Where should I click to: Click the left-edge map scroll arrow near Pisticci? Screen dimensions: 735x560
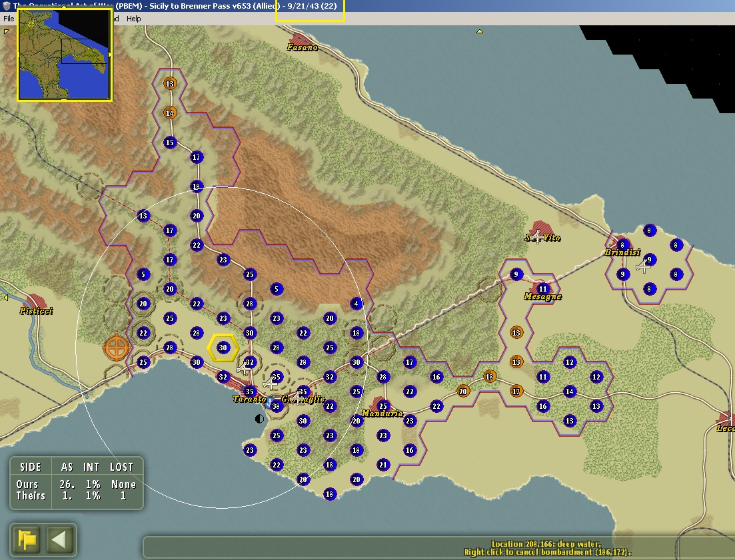click(x=5, y=298)
